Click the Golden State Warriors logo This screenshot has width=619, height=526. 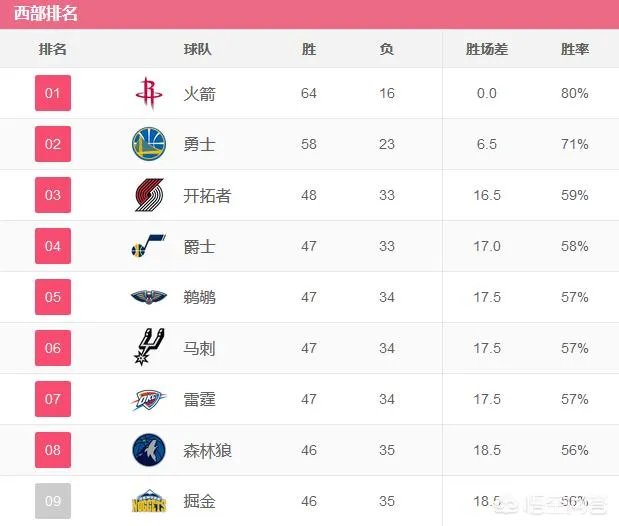click(148, 144)
